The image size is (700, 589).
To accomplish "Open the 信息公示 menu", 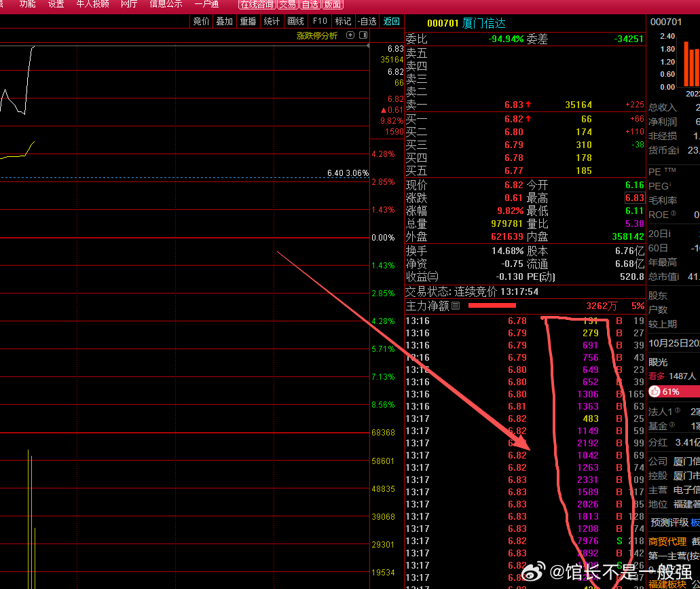I will [x=166, y=4].
